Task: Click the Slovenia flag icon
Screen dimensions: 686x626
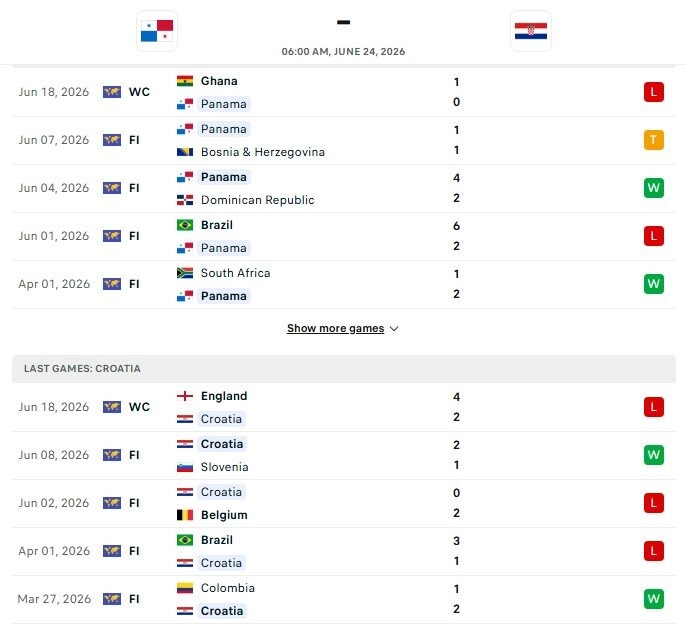Action: click(185, 467)
